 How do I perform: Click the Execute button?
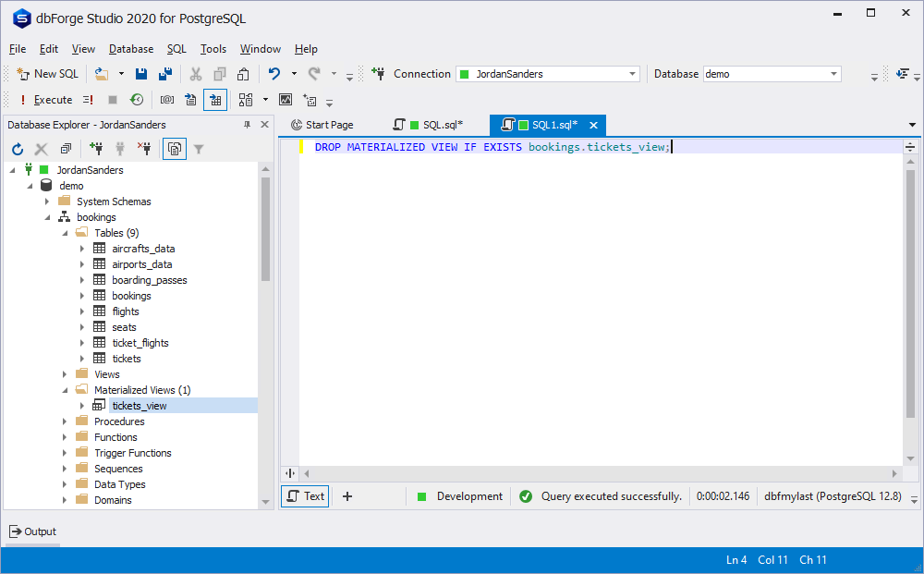coord(45,100)
